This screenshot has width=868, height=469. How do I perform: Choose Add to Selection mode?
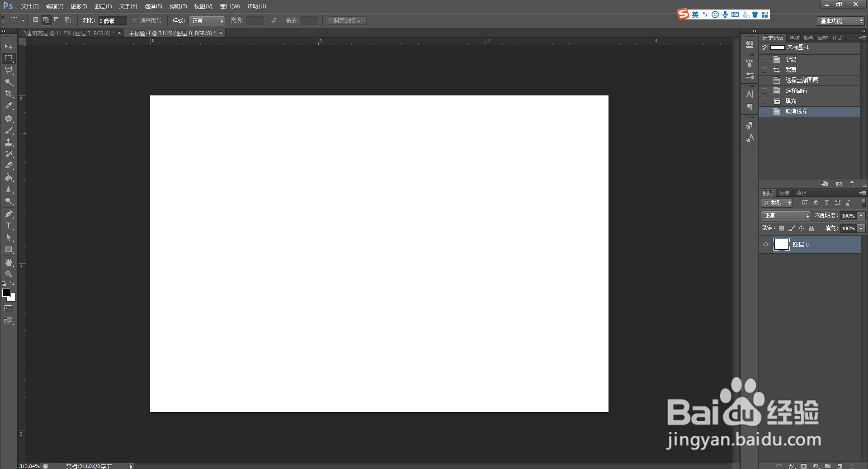(x=46, y=20)
